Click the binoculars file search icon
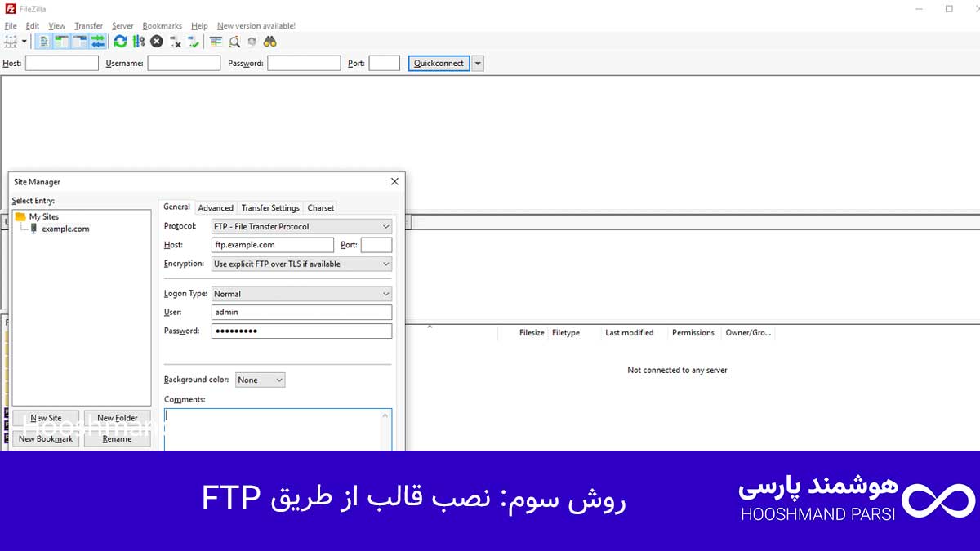The height and width of the screenshot is (551, 980). tap(269, 42)
